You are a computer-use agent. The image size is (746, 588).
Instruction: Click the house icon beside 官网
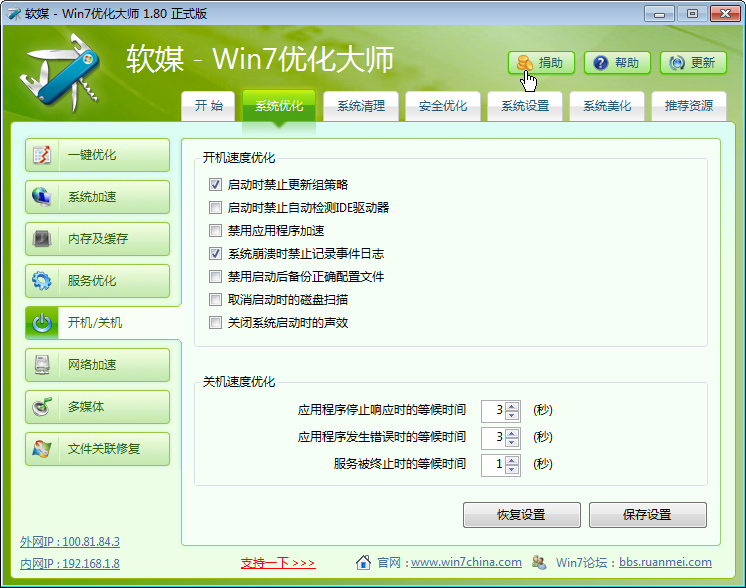click(363, 562)
